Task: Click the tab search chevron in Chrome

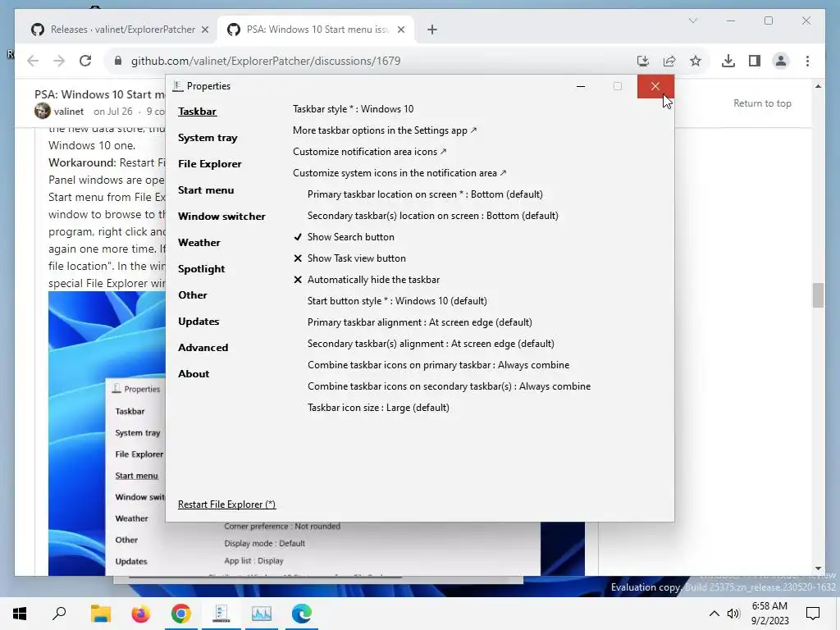Action: pyautogui.click(x=692, y=21)
